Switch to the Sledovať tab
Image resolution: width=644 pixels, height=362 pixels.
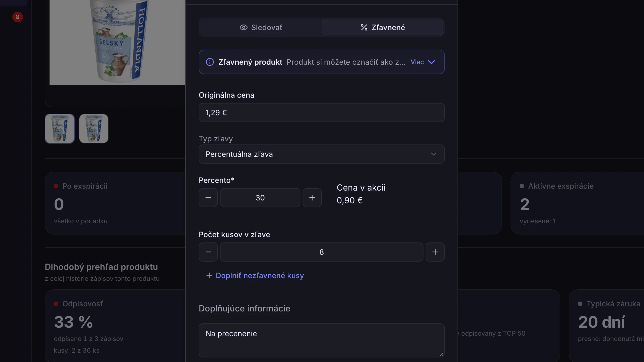coord(261,27)
